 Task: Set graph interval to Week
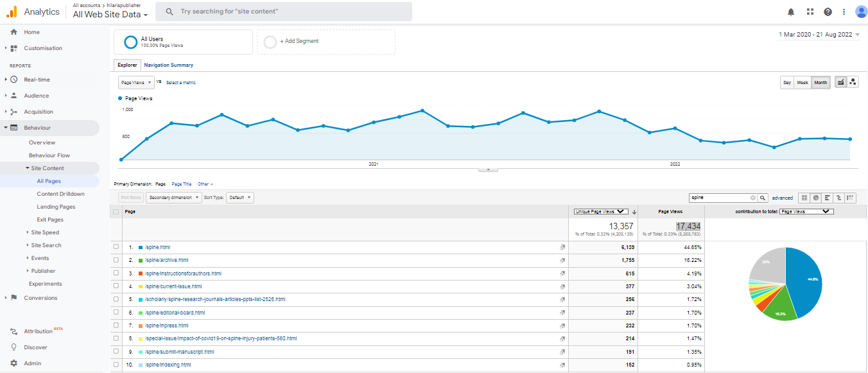click(x=803, y=82)
